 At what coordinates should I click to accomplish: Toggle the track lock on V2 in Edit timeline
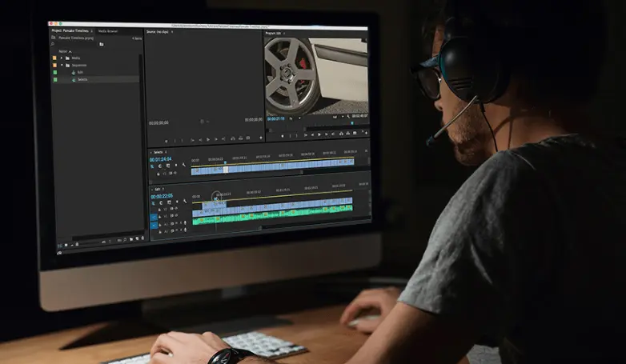[159, 209]
